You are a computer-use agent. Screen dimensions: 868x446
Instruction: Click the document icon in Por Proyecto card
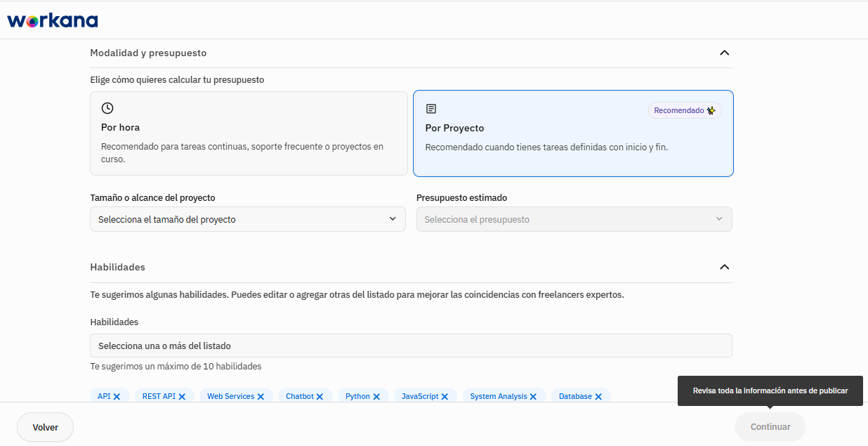click(x=431, y=109)
